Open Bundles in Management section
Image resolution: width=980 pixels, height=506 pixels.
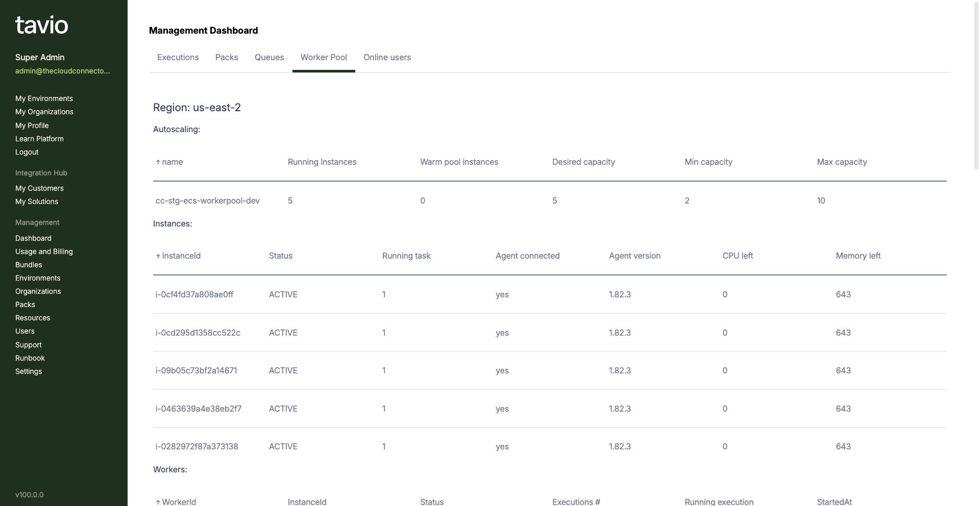click(29, 265)
